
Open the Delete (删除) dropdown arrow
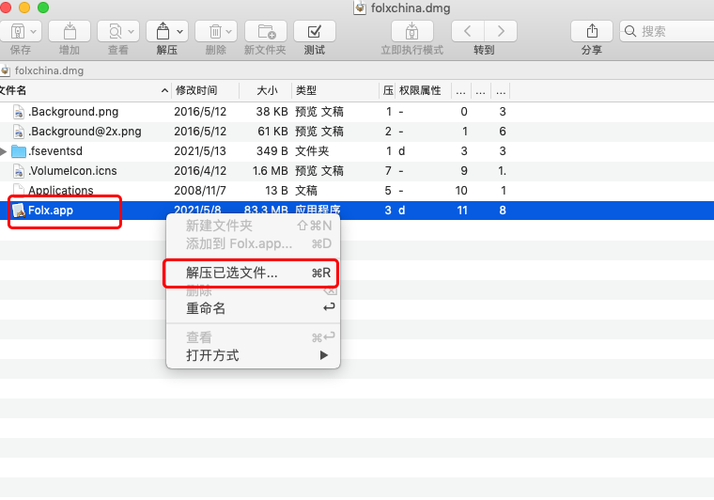click(x=229, y=32)
